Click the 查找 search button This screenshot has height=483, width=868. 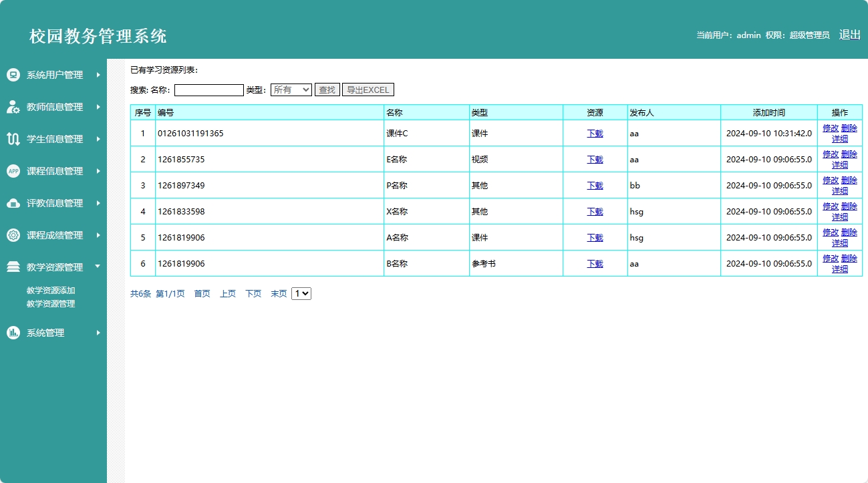coord(327,90)
